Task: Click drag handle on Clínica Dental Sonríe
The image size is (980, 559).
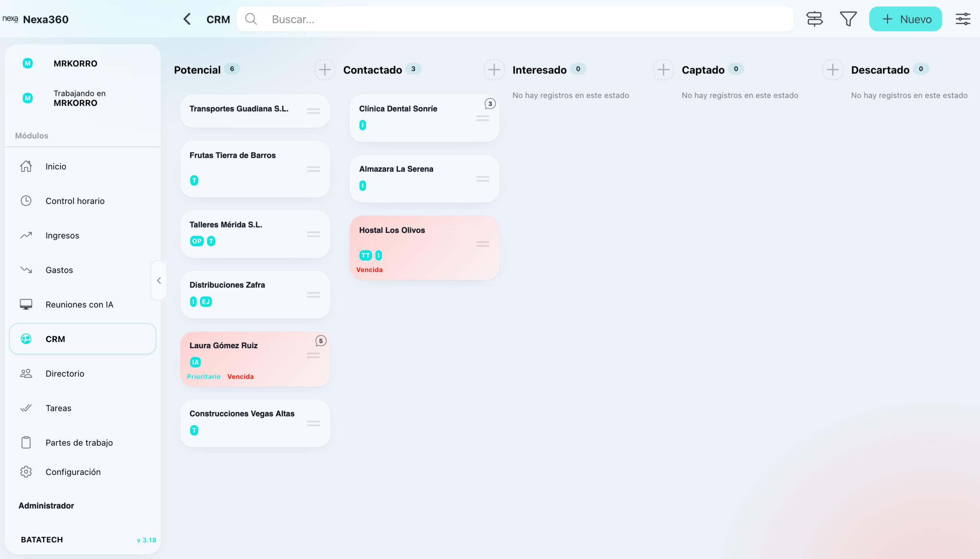Action: pos(482,118)
